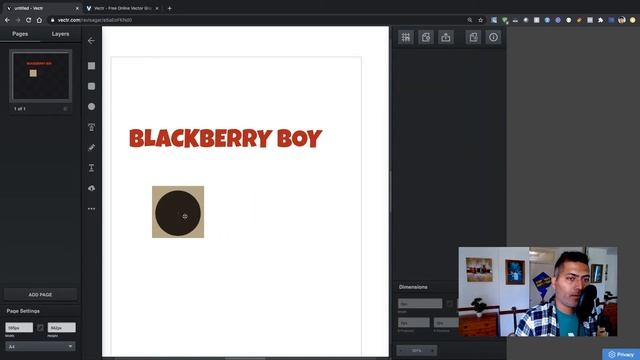Open the image upload tool
Screen dimensions: 640x360
pos(91,188)
